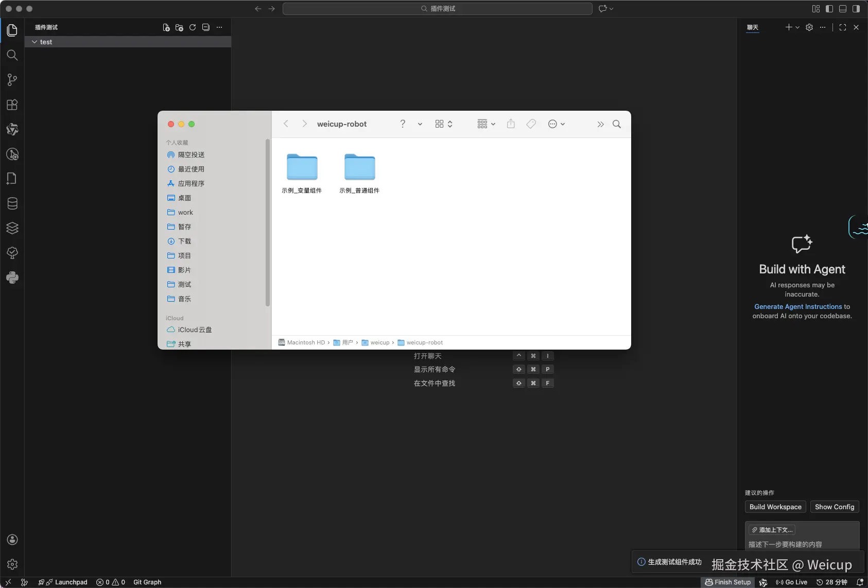Image resolution: width=868 pixels, height=588 pixels.
Task: Open the chat dropdown in title bar
Action: (606, 9)
